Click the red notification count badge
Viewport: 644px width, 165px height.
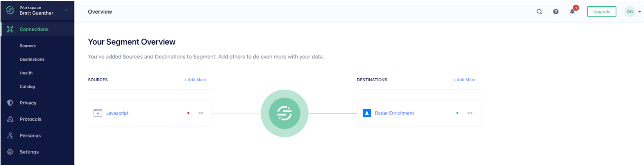click(x=576, y=8)
